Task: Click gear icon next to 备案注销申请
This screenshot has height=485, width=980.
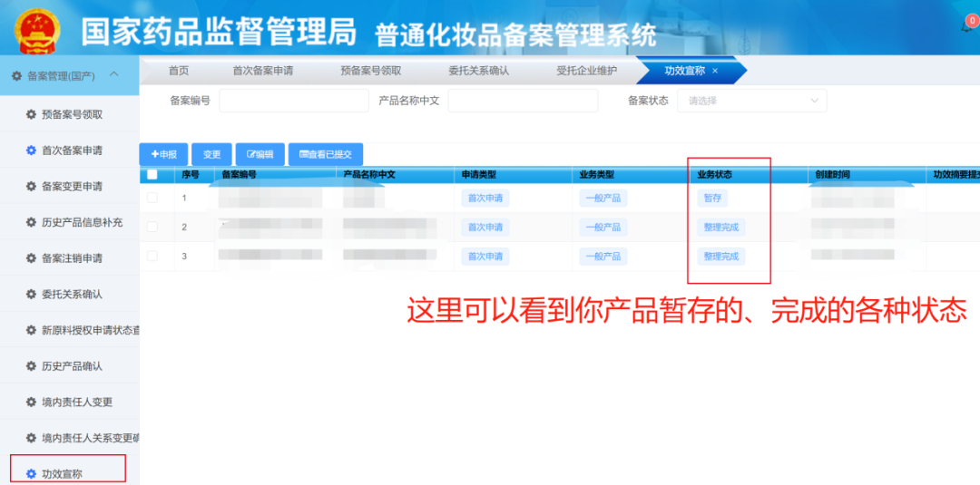Action: click(31, 257)
